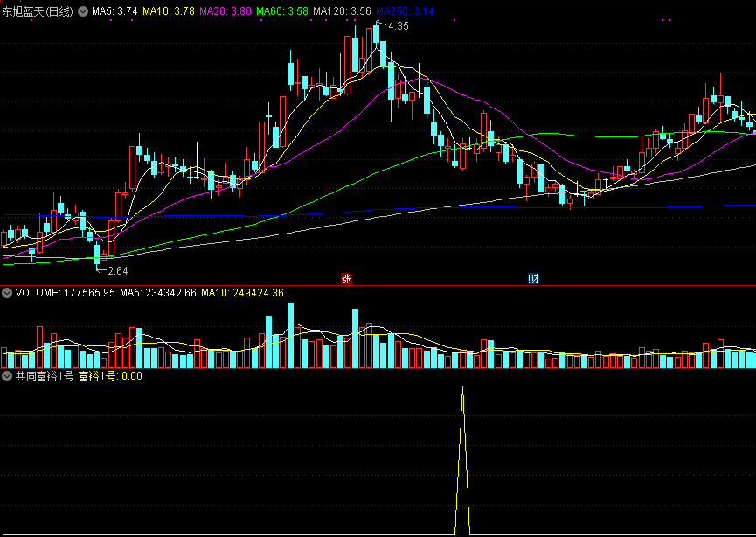The height and width of the screenshot is (537, 756).
Task: Click the VOLUME: 177565.95 readout
Action: pyautogui.click(x=65, y=293)
